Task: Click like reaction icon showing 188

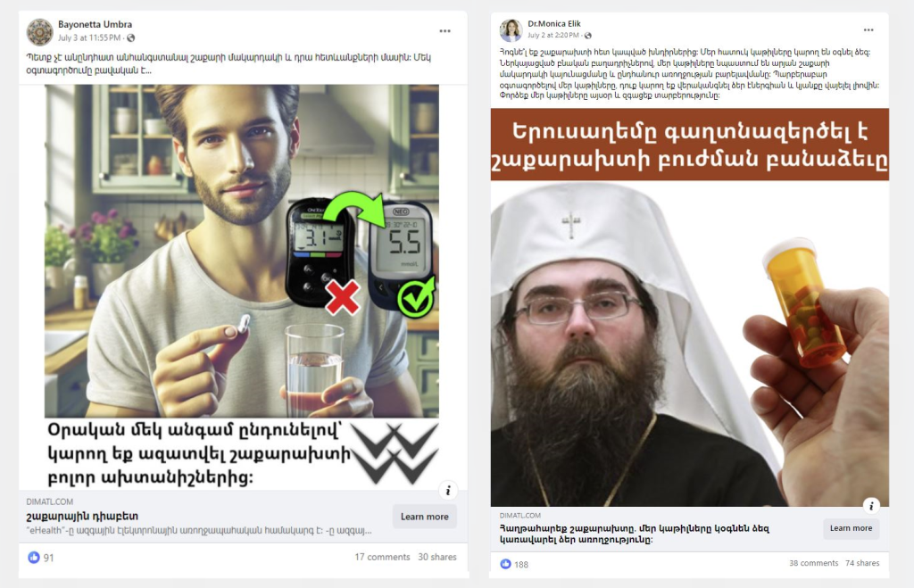Action: click(x=505, y=564)
